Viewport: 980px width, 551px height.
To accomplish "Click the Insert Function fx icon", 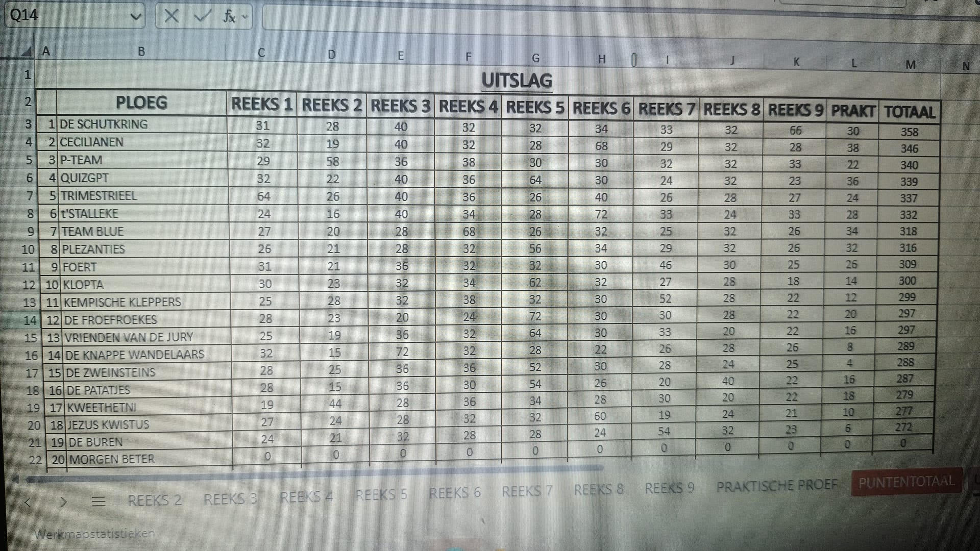I will [x=229, y=16].
